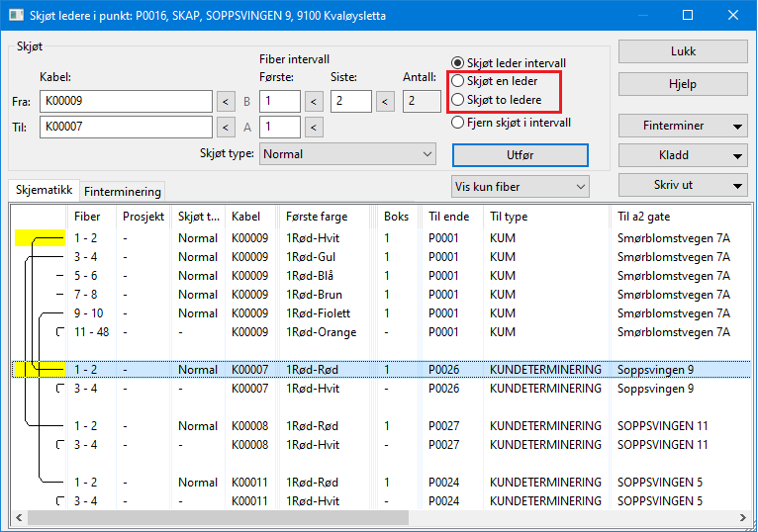The image size is (758, 532).
Task: Click the Fiber column header
Action: [91, 217]
